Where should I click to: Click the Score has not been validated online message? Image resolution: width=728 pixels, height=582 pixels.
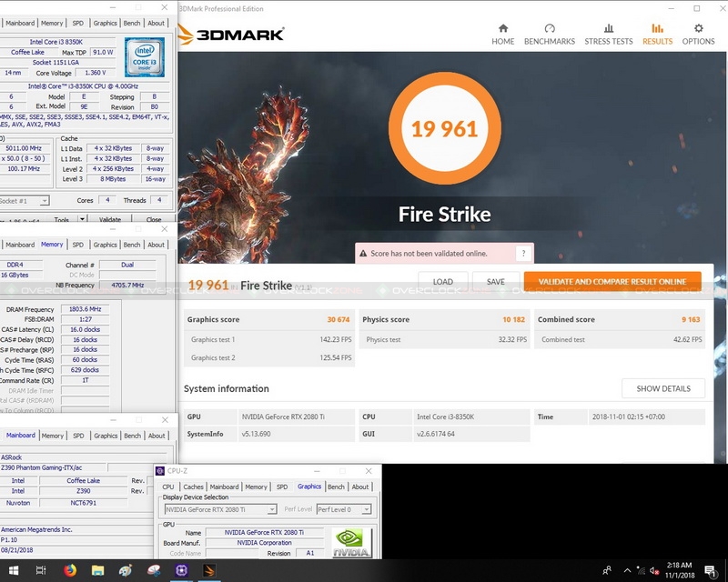click(429, 254)
